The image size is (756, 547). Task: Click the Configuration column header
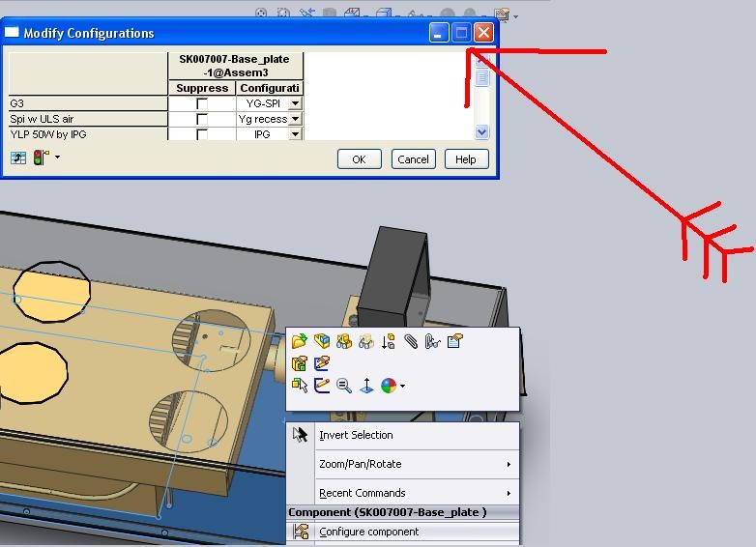click(x=270, y=88)
